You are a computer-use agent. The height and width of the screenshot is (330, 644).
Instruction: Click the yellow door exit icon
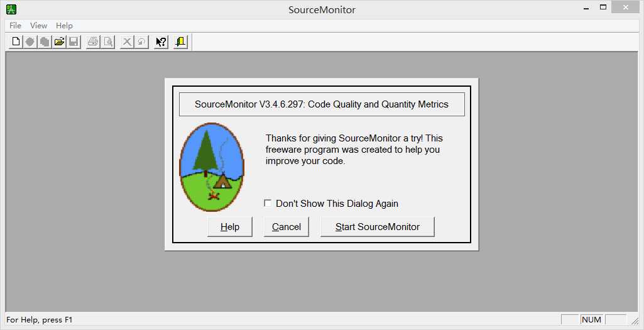[x=181, y=41]
